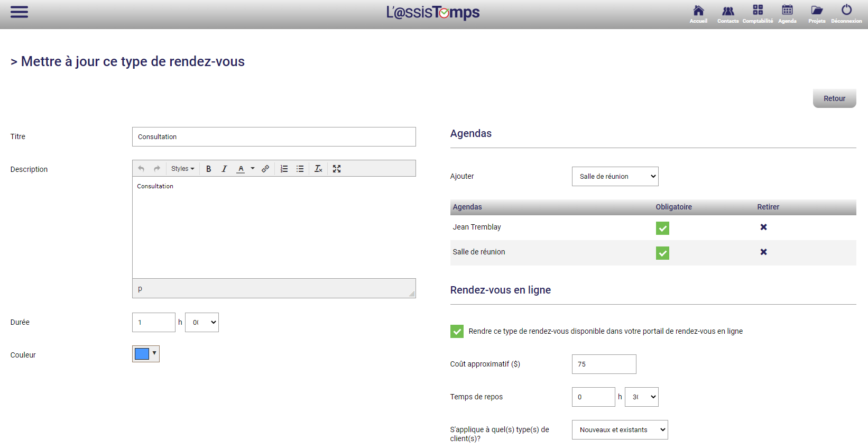868x448 pixels.
Task: Open Agenda from the top navigation
Action: tap(787, 14)
